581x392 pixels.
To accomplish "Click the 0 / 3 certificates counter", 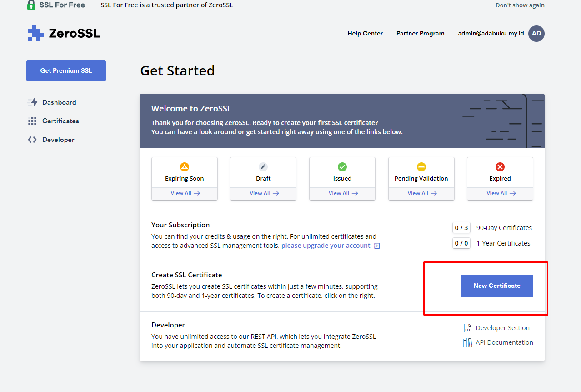I will click(x=461, y=228).
